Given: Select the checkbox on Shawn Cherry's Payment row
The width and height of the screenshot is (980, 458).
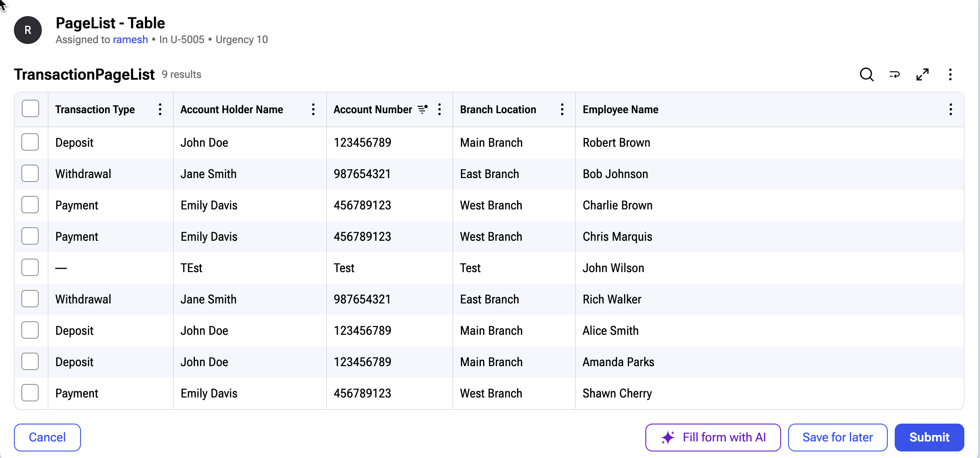Looking at the screenshot, I should [x=30, y=393].
